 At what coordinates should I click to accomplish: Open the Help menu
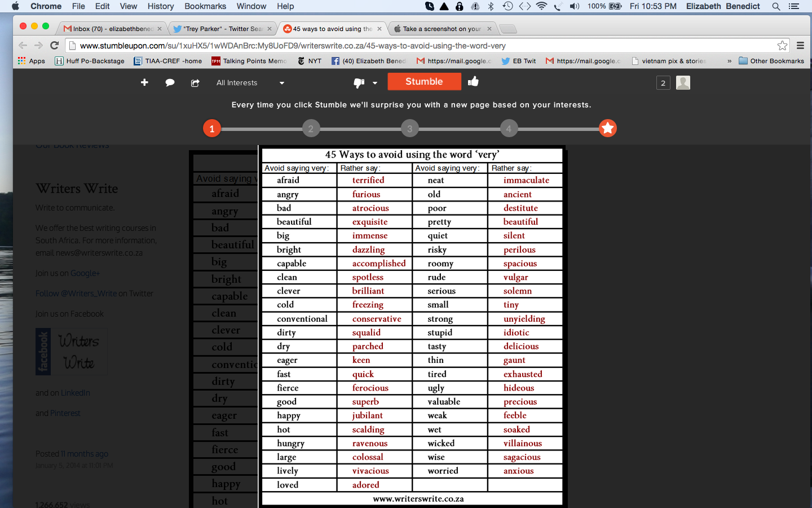click(285, 6)
